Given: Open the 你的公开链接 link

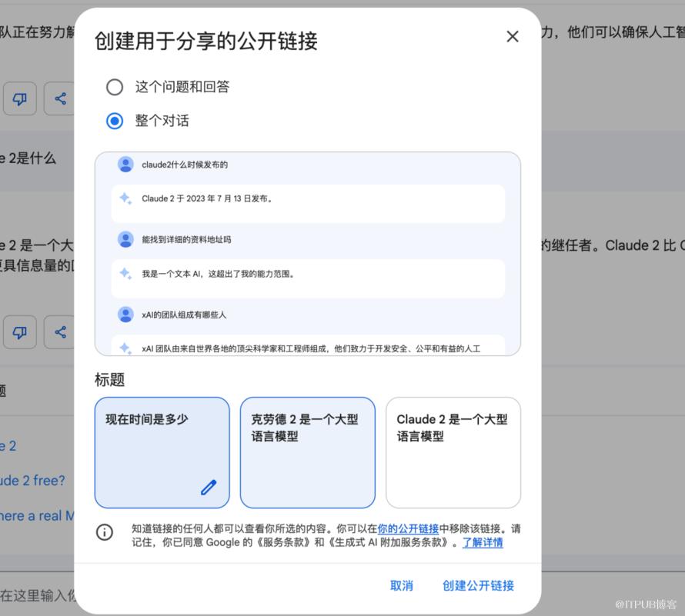Looking at the screenshot, I should click(x=408, y=528).
